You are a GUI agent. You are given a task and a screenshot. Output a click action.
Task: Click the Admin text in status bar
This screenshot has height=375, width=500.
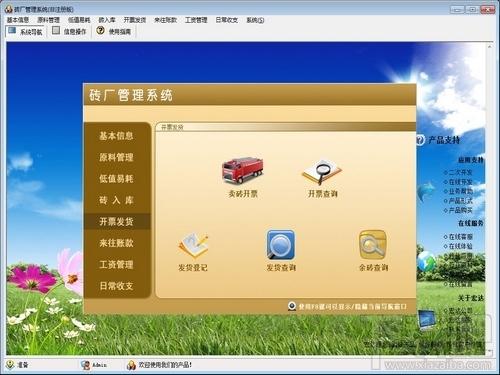pyautogui.click(x=99, y=365)
